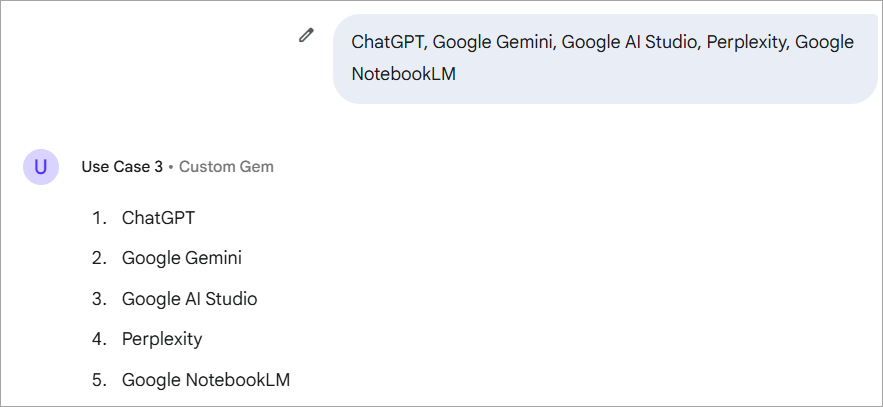Click Google NotebookLM list item
The width and height of the screenshot is (883, 407).
(206, 380)
